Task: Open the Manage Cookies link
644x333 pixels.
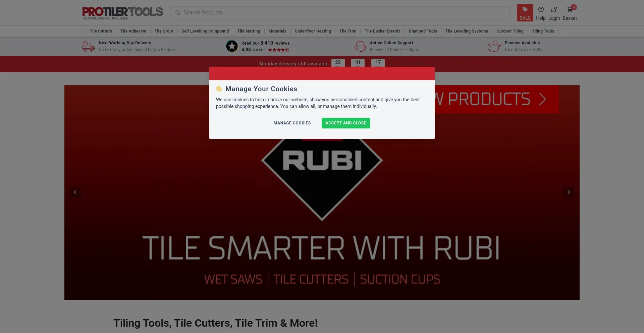Action: [292, 123]
